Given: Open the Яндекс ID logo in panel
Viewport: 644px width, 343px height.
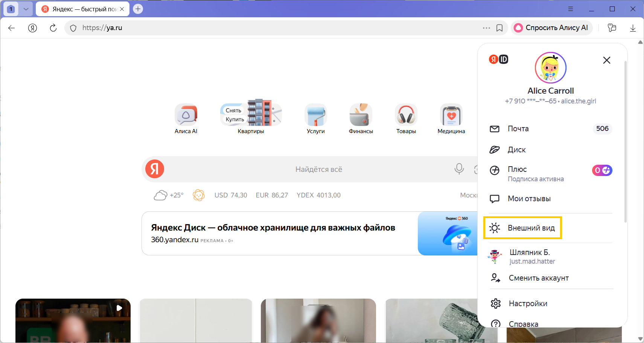Looking at the screenshot, I should tap(498, 59).
